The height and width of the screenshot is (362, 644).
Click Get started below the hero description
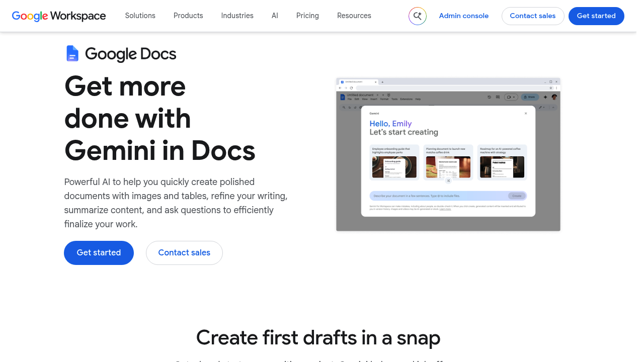99,253
